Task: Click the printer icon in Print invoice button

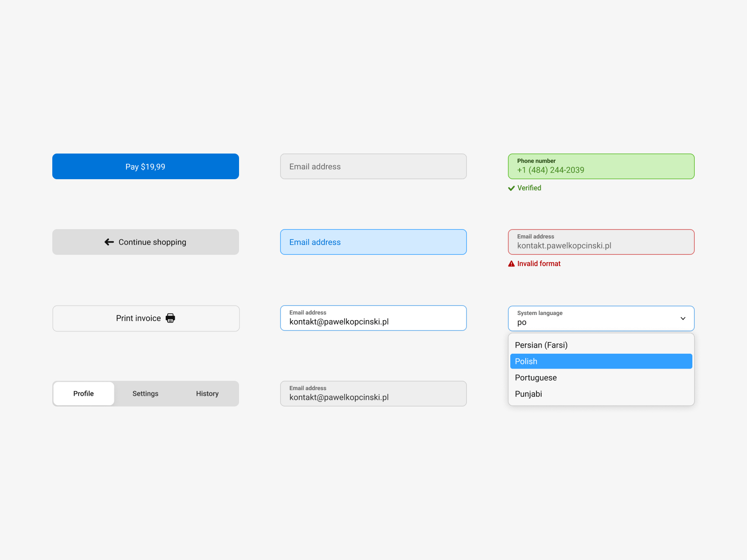Action: coord(170,318)
